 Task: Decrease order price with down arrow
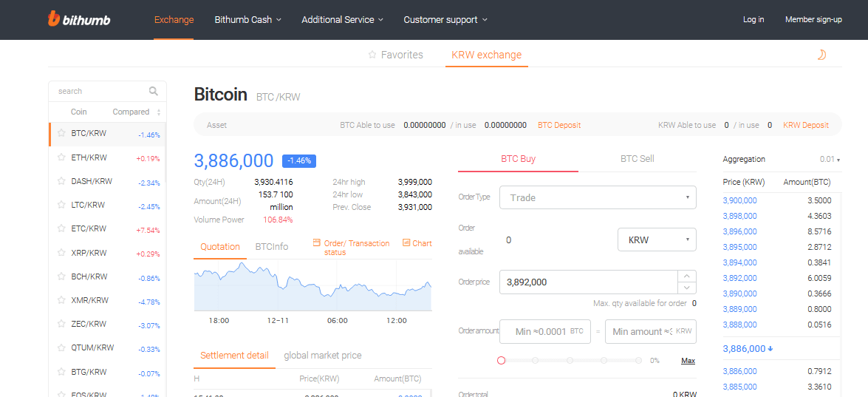[687, 288]
